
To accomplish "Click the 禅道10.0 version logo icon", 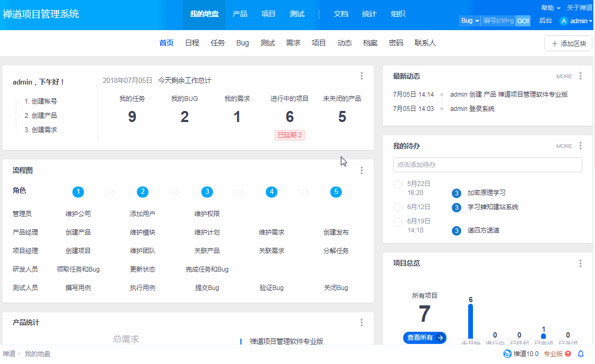I will pyautogui.click(x=507, y=354).
